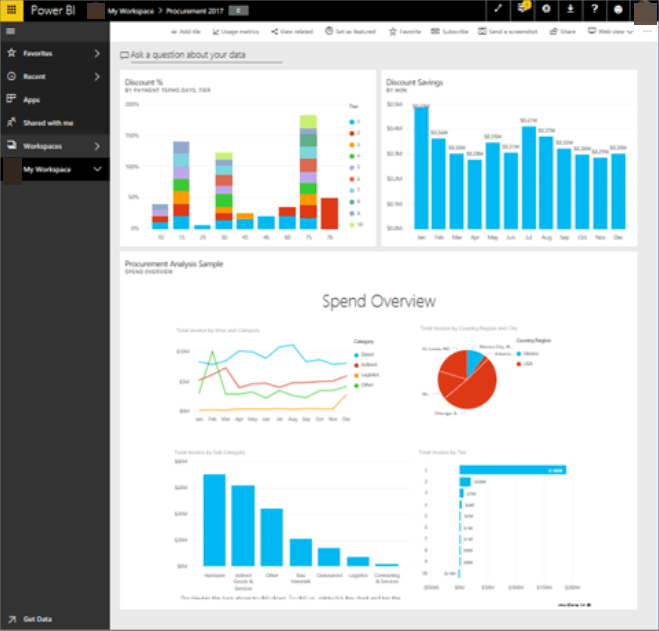Click My Workspace in the breadcrumb
This screenshot has height=631, width=659.
coord(131,11)
